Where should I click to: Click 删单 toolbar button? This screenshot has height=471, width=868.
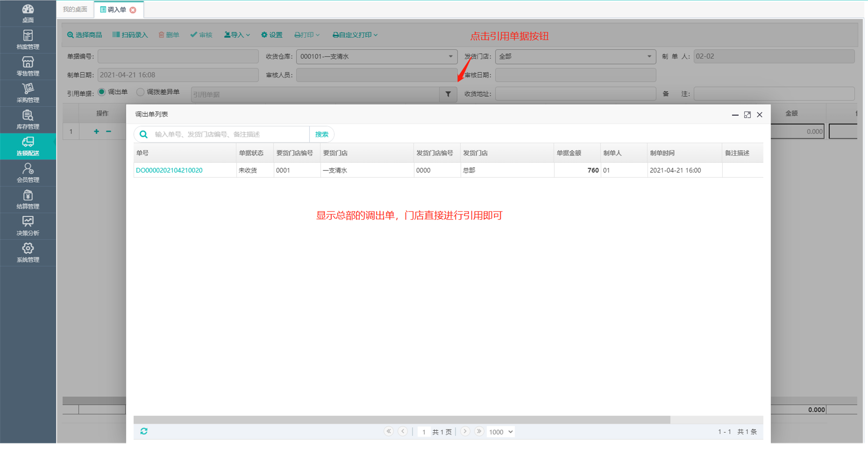169,35
